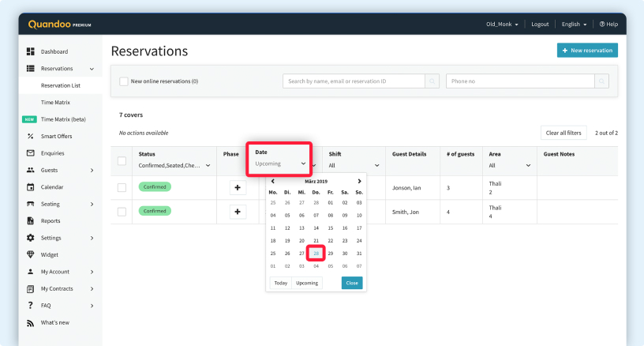Click the Dashboard grid icon in sidebar
The height and width of the screenshot is (346, 644).
[31, 51]
